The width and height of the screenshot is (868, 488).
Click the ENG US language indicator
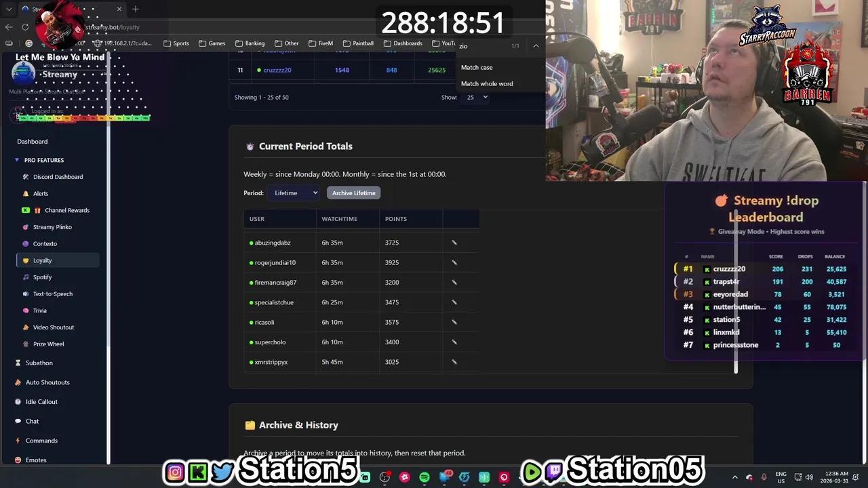click(x=781, y=477)
